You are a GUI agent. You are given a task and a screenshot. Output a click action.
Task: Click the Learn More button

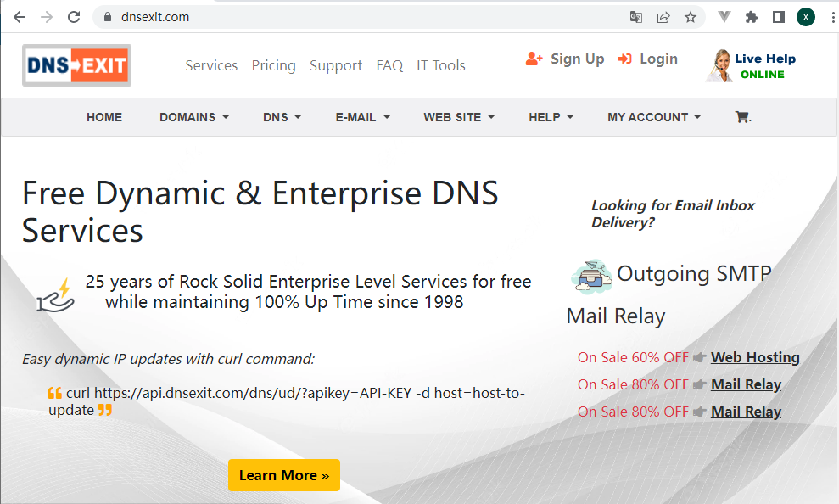[x=284, y=475]
